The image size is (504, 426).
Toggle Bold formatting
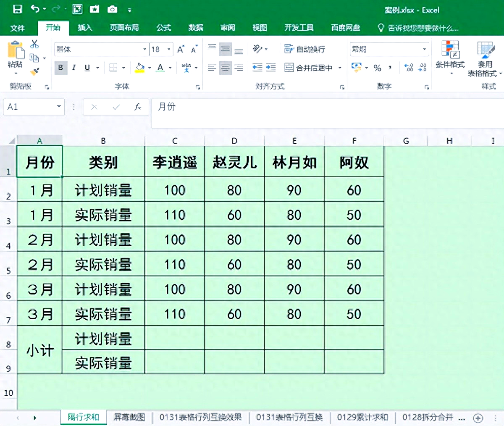pyautogui.click(x=61, y=68)
